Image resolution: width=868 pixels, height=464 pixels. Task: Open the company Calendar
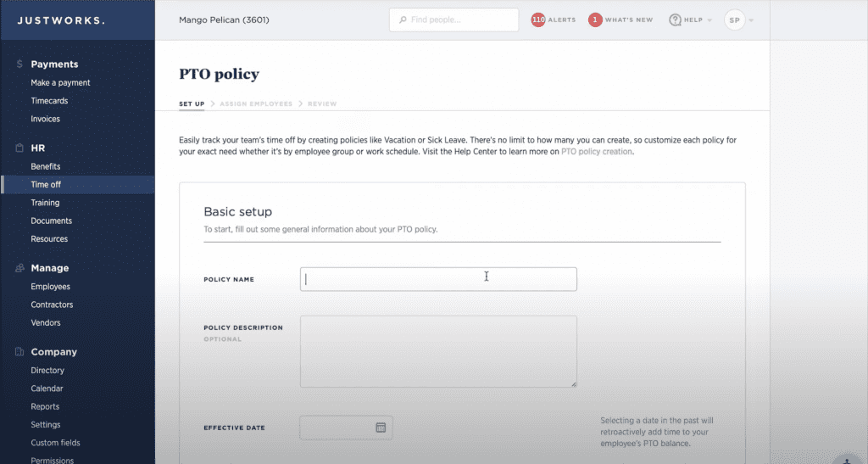pyautogui.click(x=47, y=389)
